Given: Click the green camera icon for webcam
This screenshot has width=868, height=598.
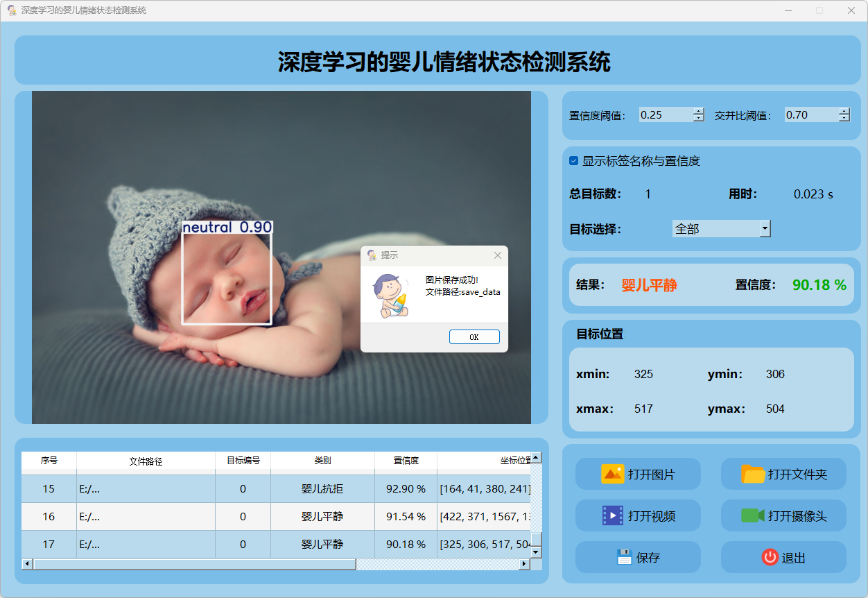Looking at the screenshot, I should click(752, 515).
